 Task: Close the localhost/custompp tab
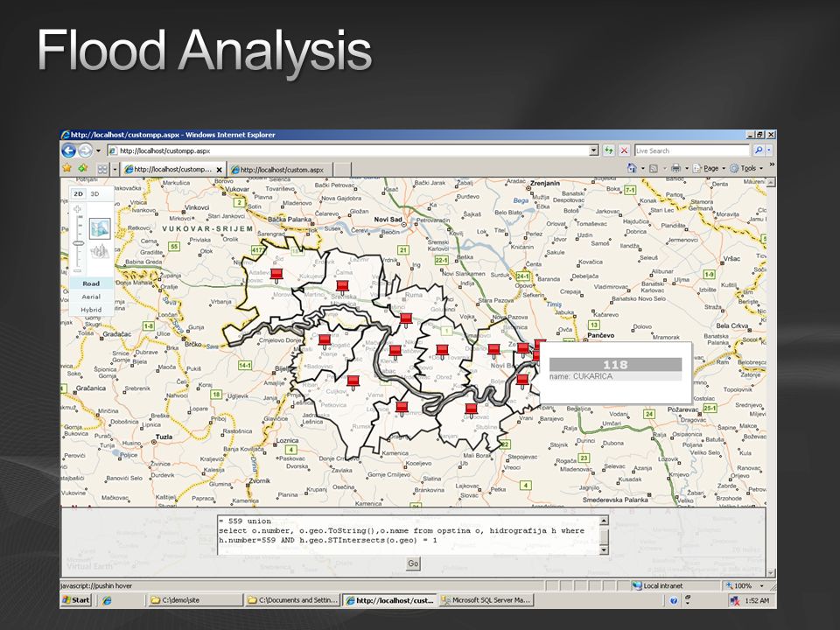point(219,170)
